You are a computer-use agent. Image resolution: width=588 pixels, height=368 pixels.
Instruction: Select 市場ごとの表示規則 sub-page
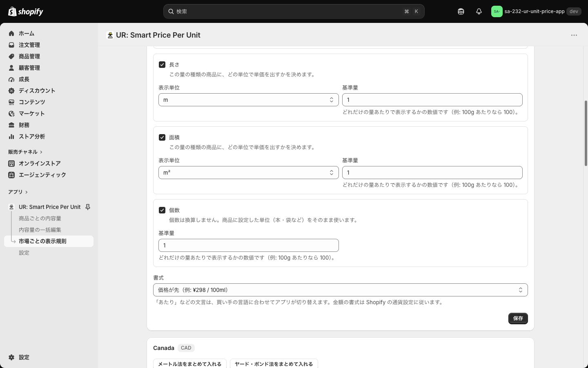coord(49,241)
